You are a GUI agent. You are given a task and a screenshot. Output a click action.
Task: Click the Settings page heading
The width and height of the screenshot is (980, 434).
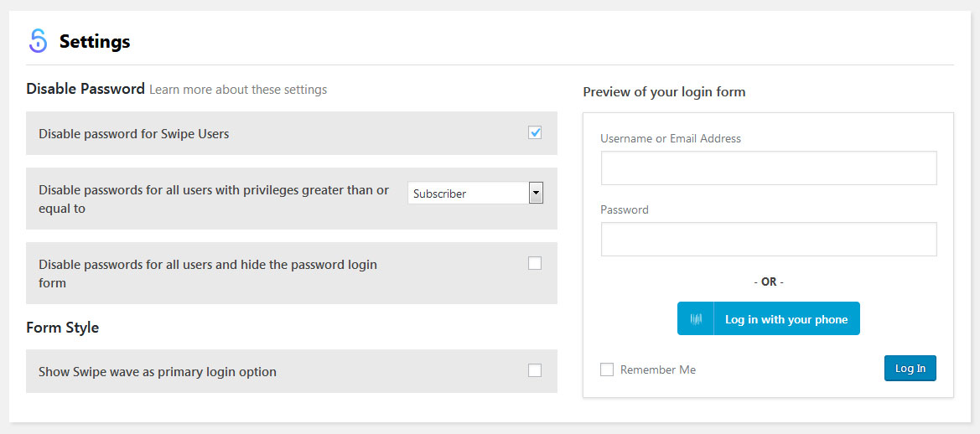click(x=95, y=42)
